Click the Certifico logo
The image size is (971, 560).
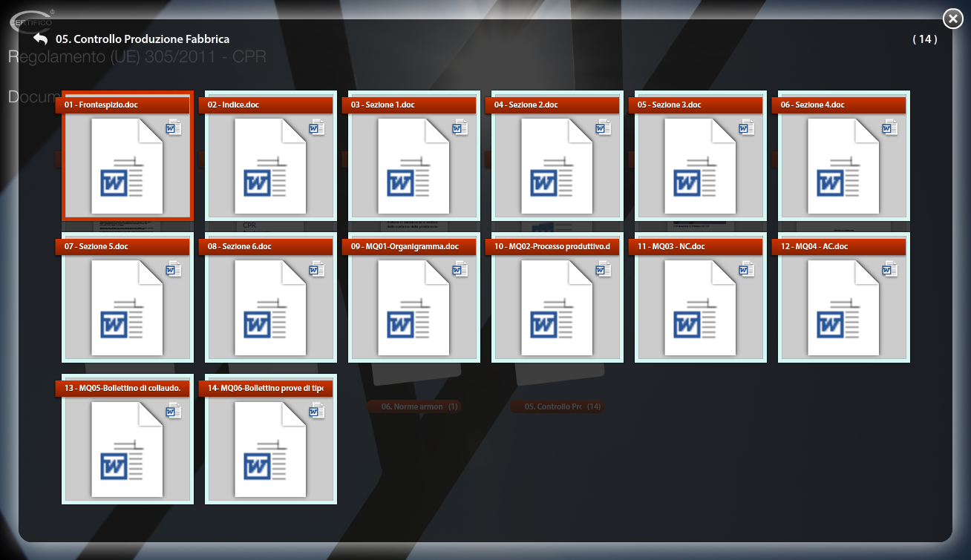[x=31, y=21]
